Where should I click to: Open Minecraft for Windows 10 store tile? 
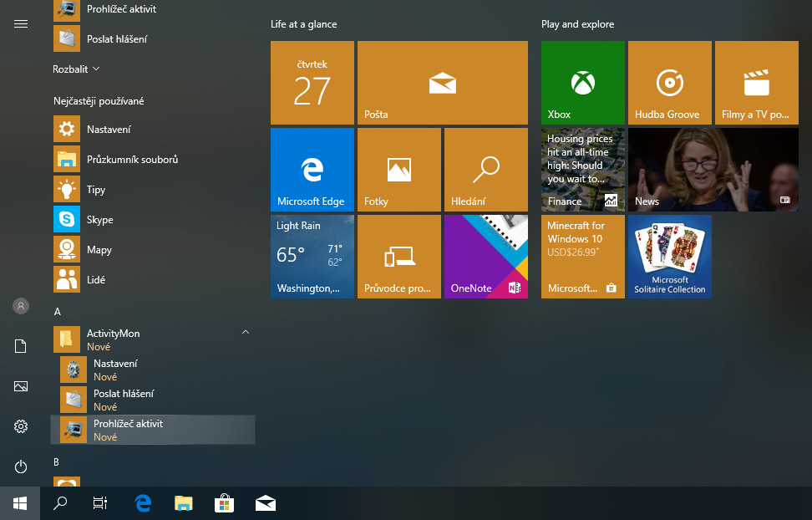pos(583,257)
